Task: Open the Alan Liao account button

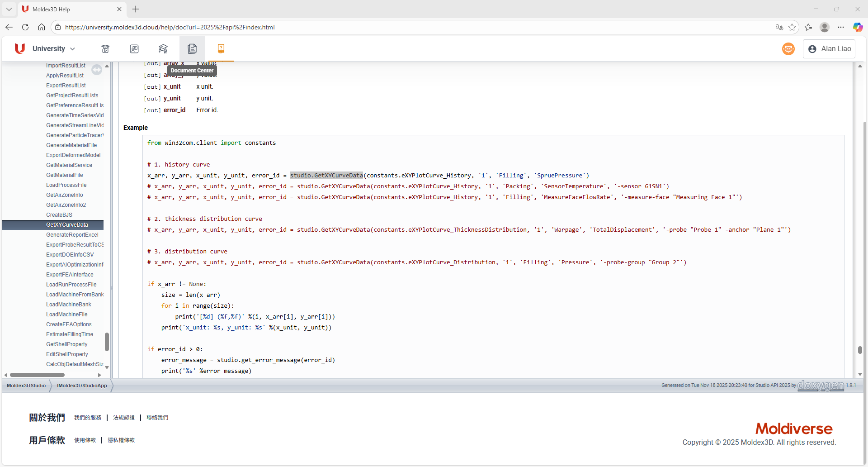Action: [829, 48]
